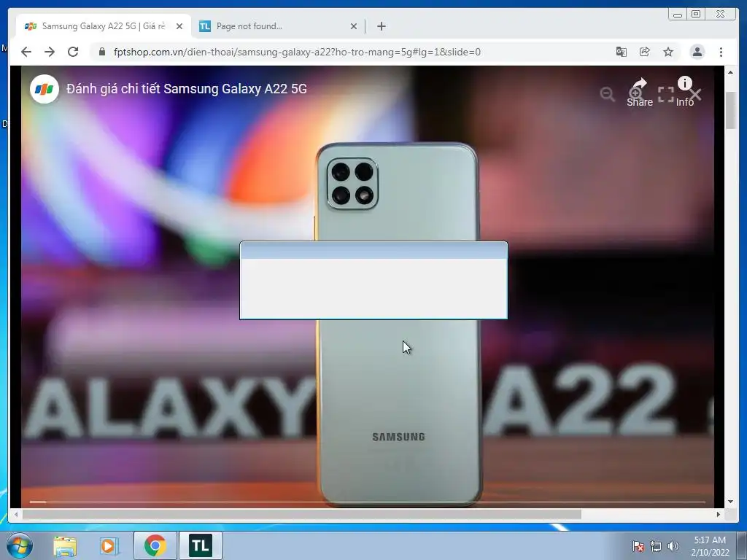
Task: Click the network tray icon
Action: (656, 546)
